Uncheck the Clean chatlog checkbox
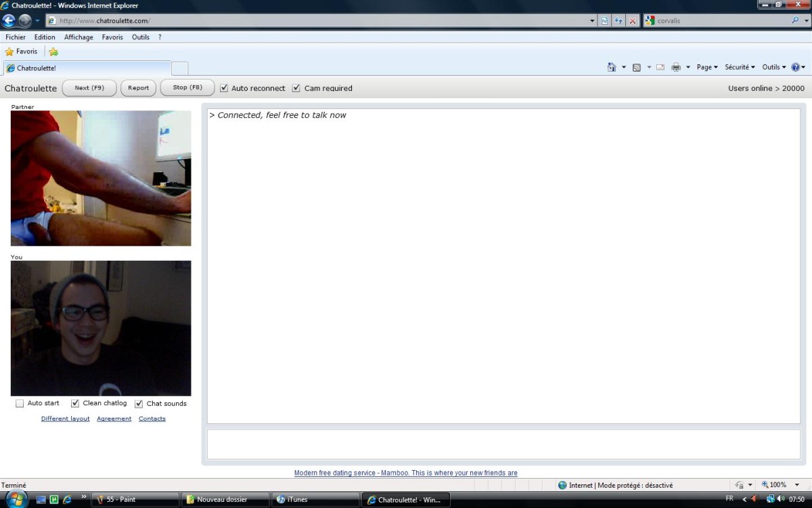Viewport: 812px width, 508px height. click(x=75, y=404)
